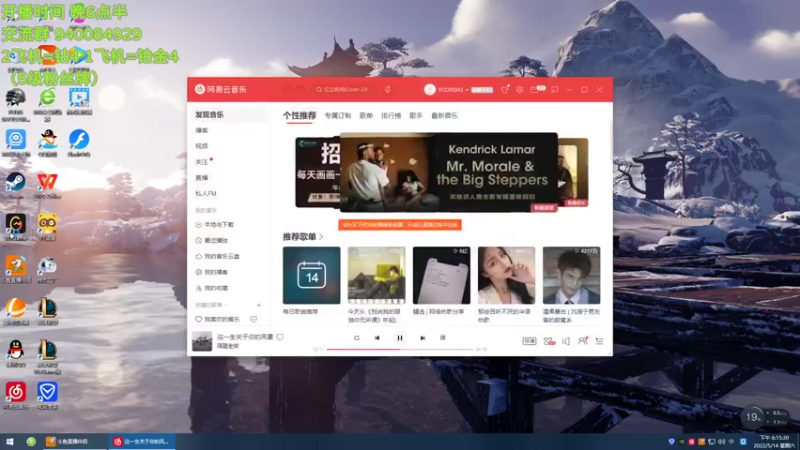Open the skin theme shirt icon
Image resolution: width=800 pixels, height=450 pixels.
pos(505,89)
